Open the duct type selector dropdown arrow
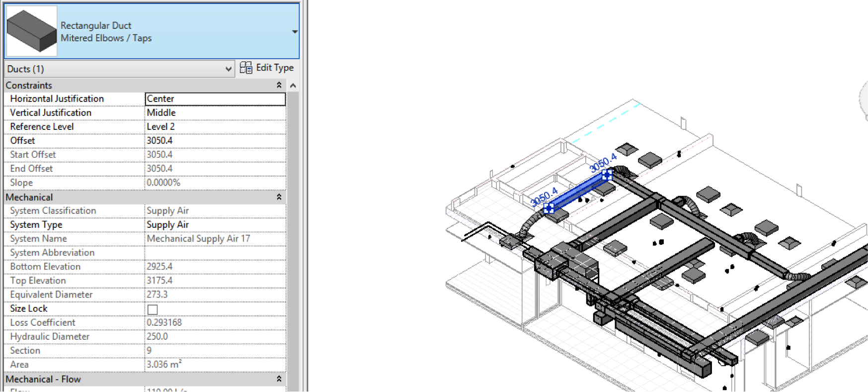 pos(295,31)
